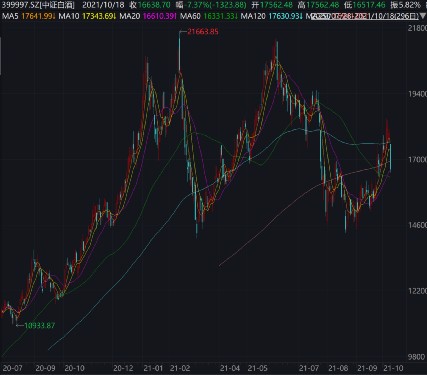This screenshot has height=375, width=427.
Task: Click the 21-04 date axis label
Action: click(230, 368)
